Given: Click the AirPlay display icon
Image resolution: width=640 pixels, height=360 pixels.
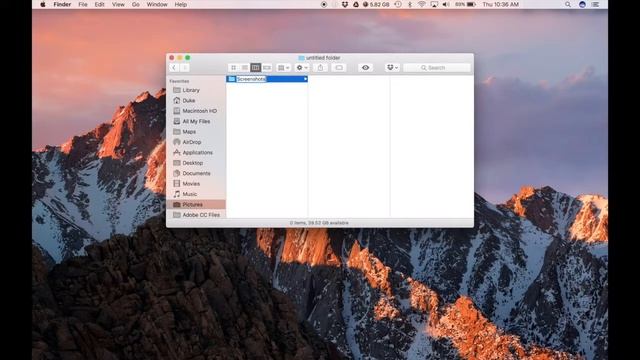Looking at the screenshot, I should (x=434, y=4).
